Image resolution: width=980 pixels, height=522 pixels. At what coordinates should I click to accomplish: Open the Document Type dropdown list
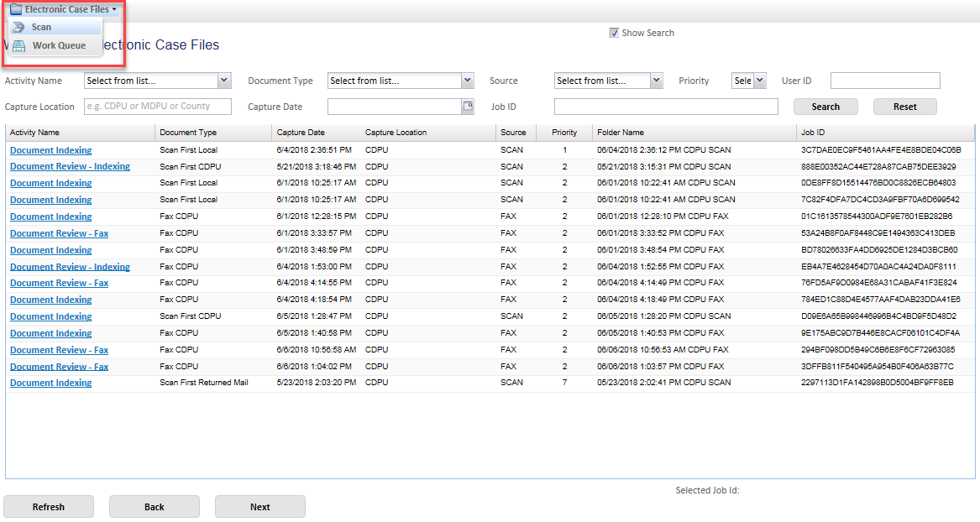(x=468, y=81)
